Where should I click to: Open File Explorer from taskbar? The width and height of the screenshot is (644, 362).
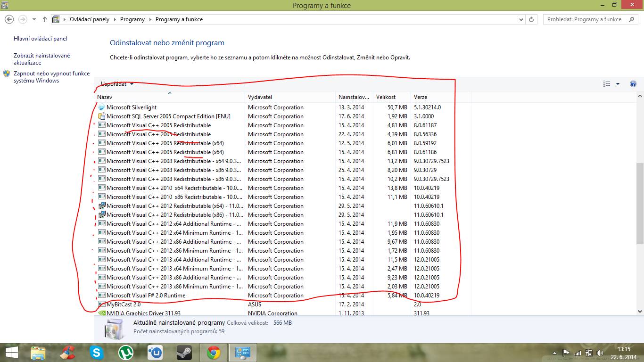38,353
